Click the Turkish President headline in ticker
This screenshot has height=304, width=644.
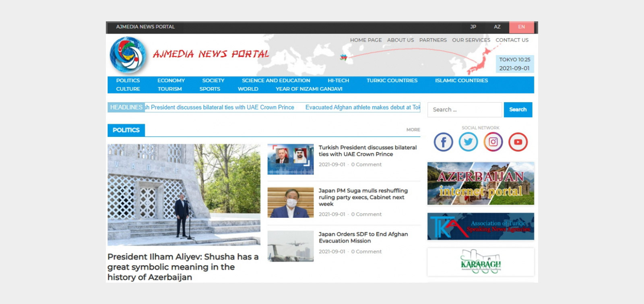click(x=220, y=108)
